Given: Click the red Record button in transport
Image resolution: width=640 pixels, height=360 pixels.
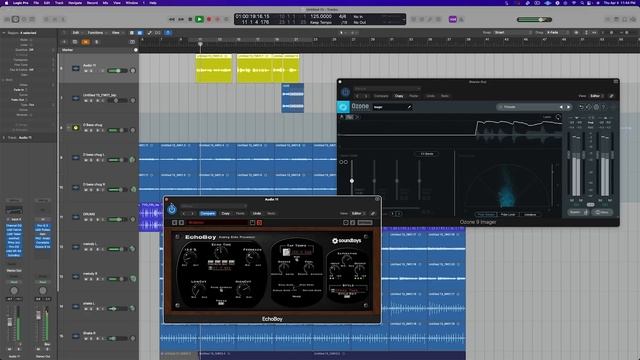Looking at the screenshot, I should [209, 19].
